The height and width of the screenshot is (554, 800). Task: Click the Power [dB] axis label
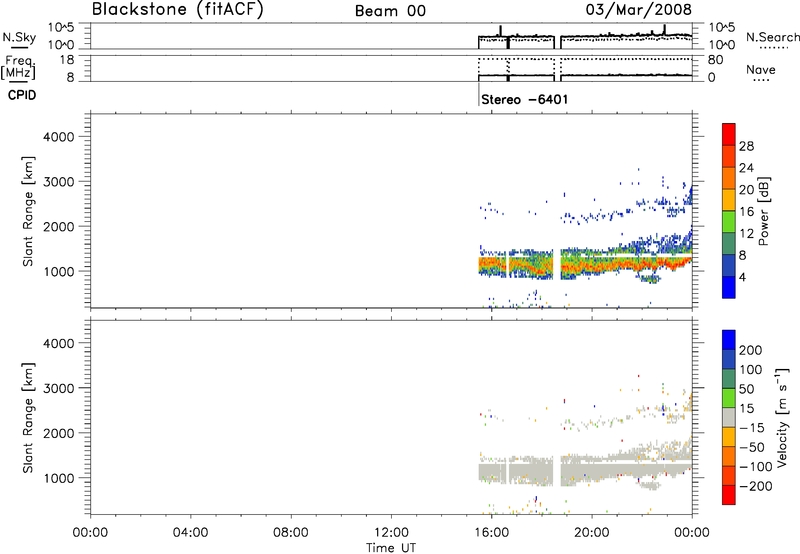click(x=763, y=211)
